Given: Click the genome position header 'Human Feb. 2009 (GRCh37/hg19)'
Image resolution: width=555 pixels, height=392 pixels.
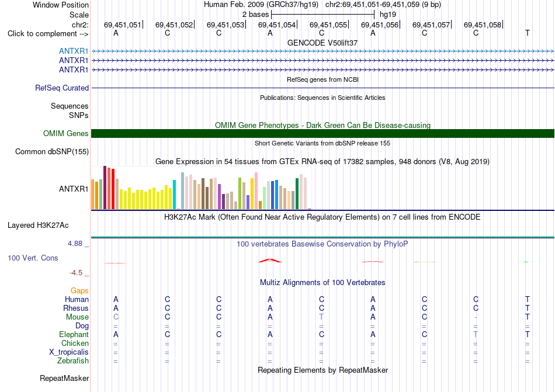Looking at the screenshot, I should coord(261,5).
